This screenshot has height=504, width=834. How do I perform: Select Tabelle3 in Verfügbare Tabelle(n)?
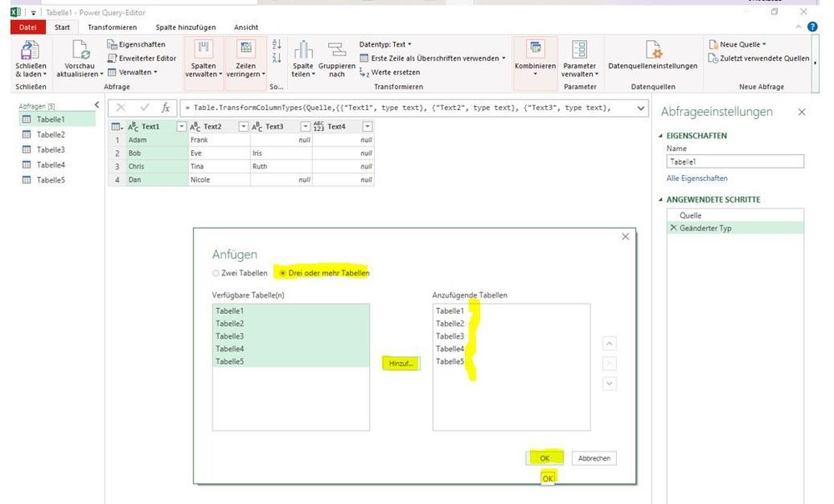point(291,336)
